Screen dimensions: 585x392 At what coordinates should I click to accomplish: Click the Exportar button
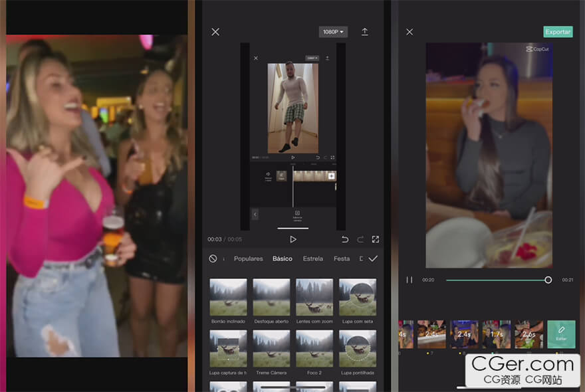(558, 32)
